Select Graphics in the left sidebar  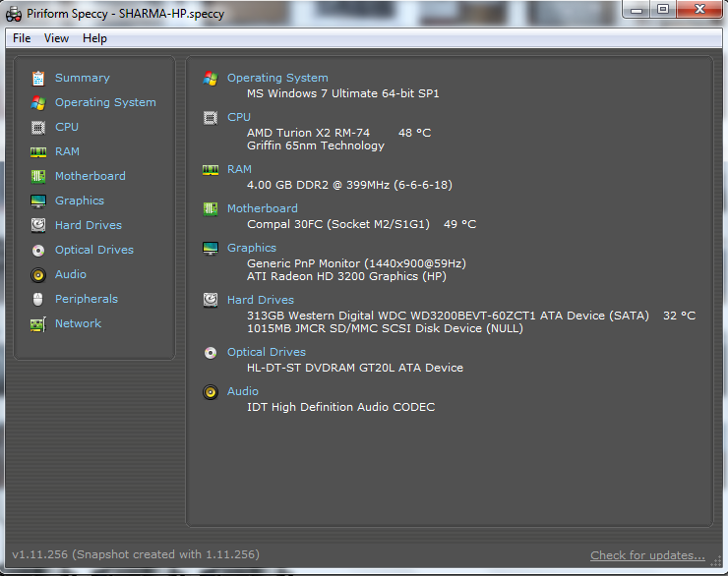tap(79, 201)
